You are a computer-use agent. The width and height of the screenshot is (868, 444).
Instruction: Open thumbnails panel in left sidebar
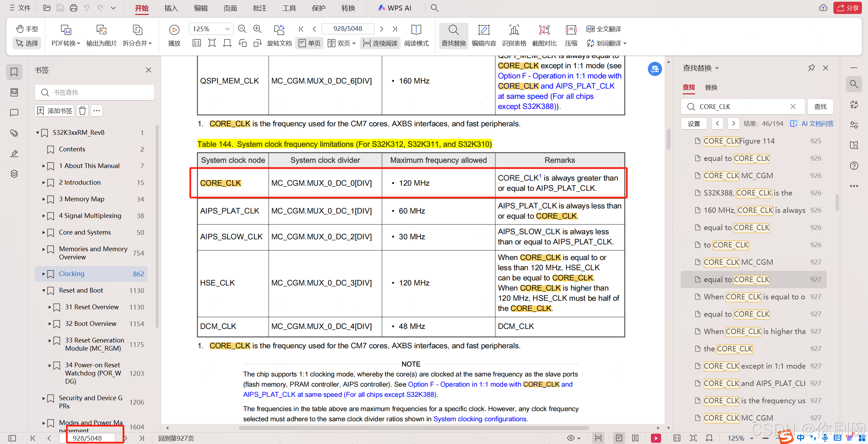(x=14, y=92)
